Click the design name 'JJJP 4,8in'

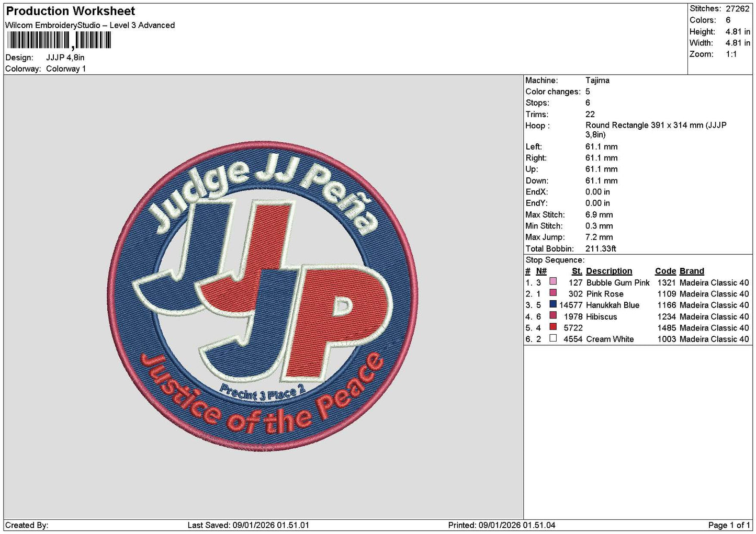65,58
